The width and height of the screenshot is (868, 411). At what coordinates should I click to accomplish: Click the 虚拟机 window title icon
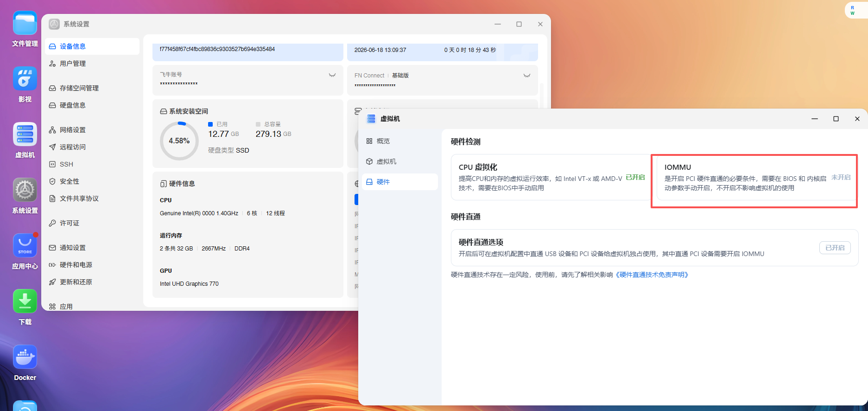point(371,119)
